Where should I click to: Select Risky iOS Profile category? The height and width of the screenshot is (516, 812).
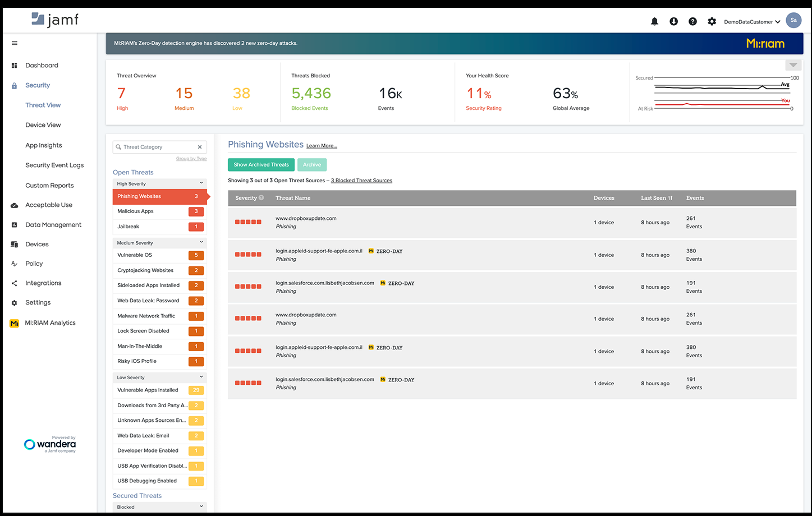click(x=159, y=361)
